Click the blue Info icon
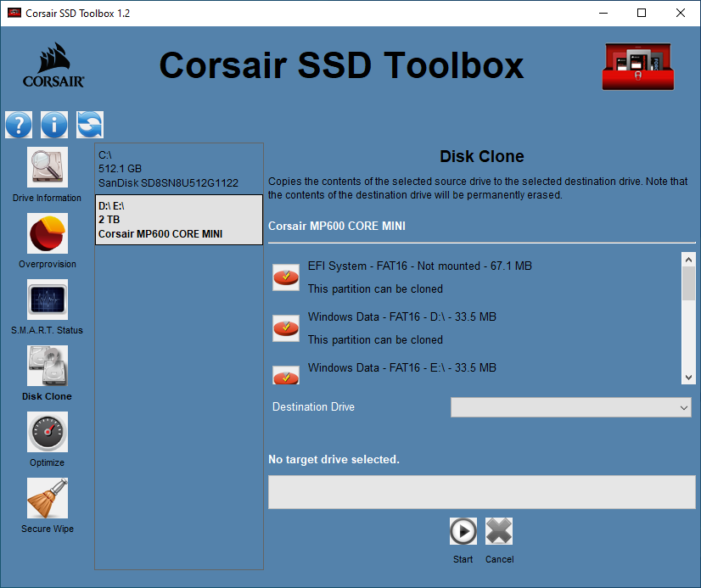Image resolution: width=701 pixels, height=588 pixels. (54, 125)
